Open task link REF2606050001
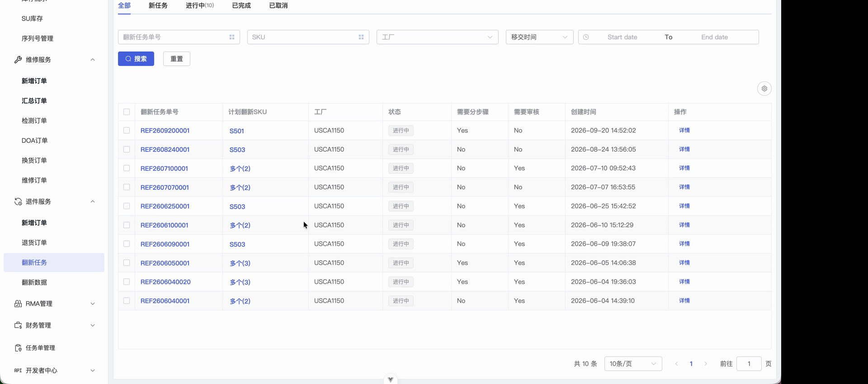Image resolution: width=868 pixels, height=384 pixels. pos(165,263)
